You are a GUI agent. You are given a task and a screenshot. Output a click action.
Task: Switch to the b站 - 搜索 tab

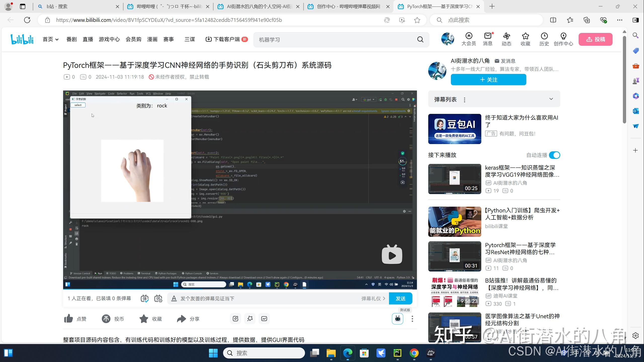tap(78, 7)
